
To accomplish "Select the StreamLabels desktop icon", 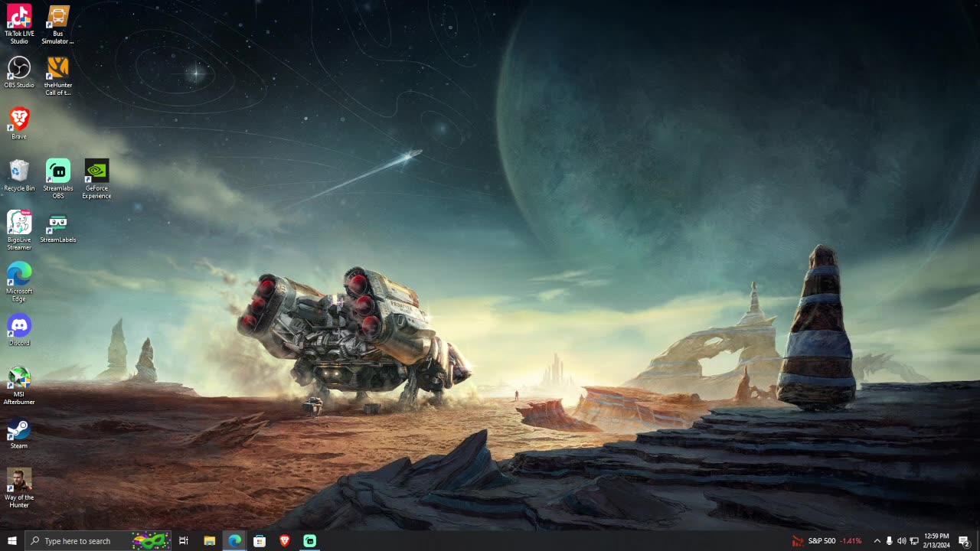I will pos(58,227).
